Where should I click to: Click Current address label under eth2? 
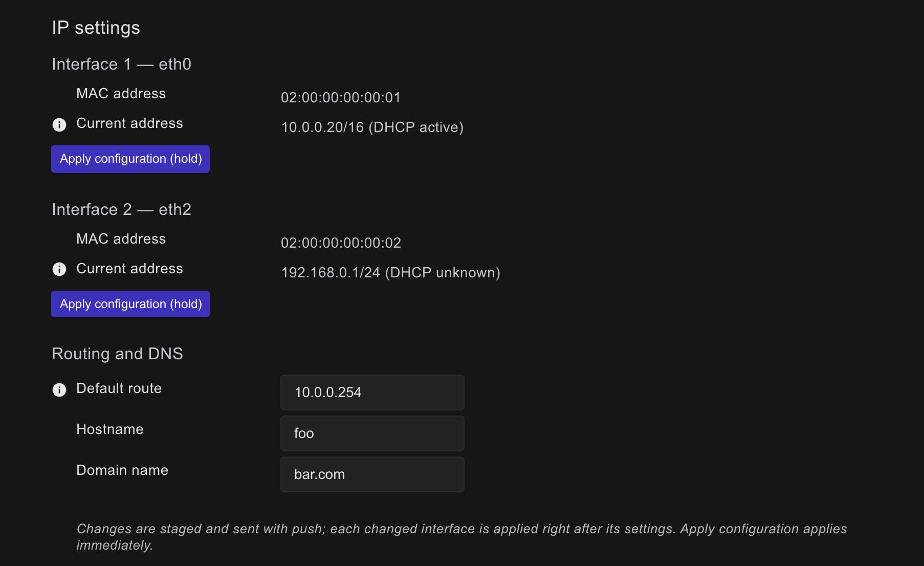[x=129, y=269]
